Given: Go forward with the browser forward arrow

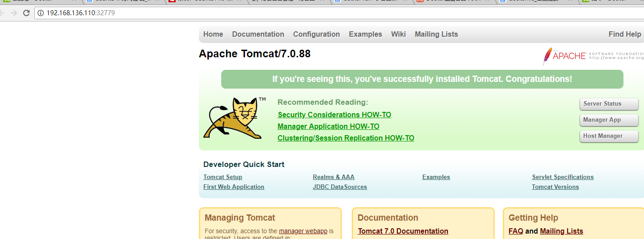Looking at the screenshot, I should tap(14, 13).
